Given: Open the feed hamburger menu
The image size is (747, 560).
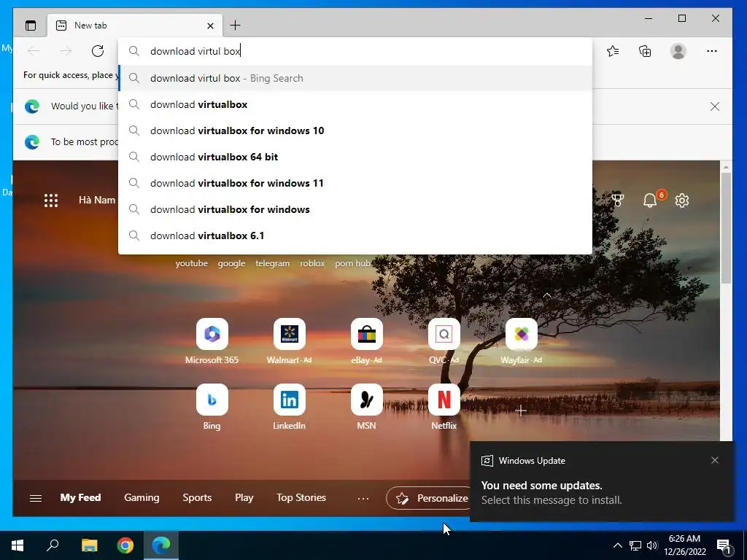Looking at the screenshot, I should tap(36, 498).
